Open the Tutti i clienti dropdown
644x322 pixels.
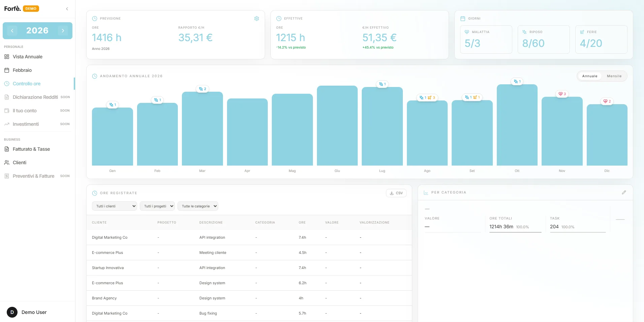[115, 206]
